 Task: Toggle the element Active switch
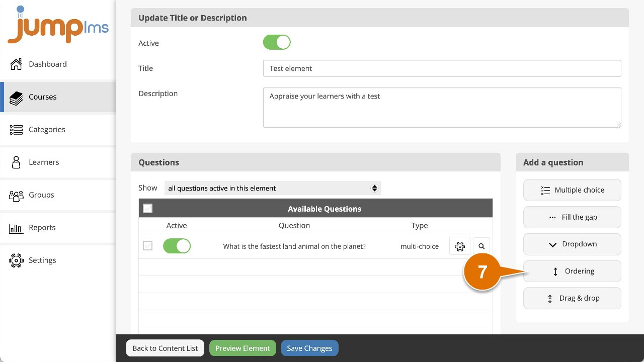point(277,42)
